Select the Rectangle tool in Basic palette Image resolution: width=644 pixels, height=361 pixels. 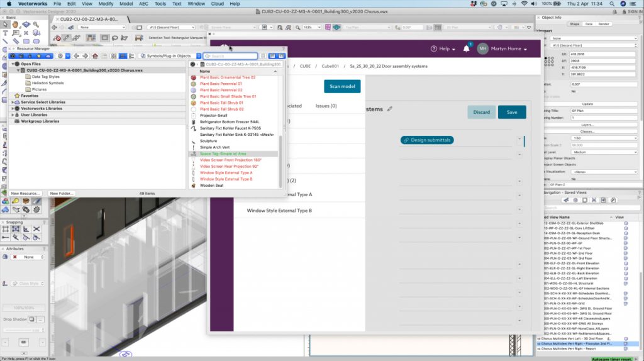tap(26, 41)
